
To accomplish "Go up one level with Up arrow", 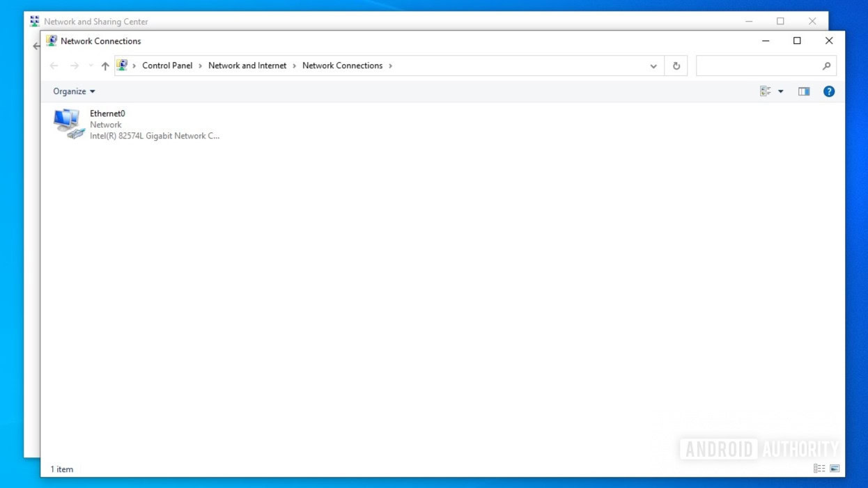I will click(105, 65).
